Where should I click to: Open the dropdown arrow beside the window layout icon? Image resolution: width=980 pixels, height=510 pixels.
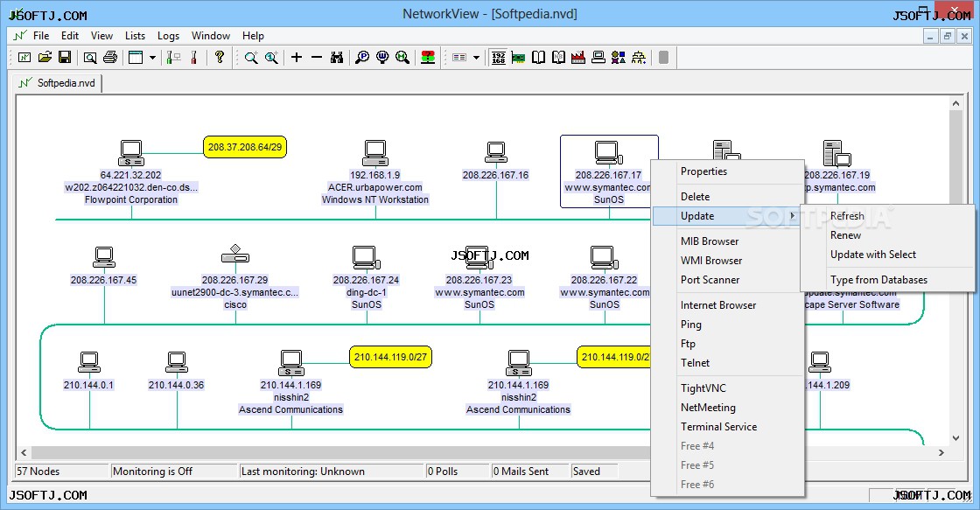coord(152,58)
